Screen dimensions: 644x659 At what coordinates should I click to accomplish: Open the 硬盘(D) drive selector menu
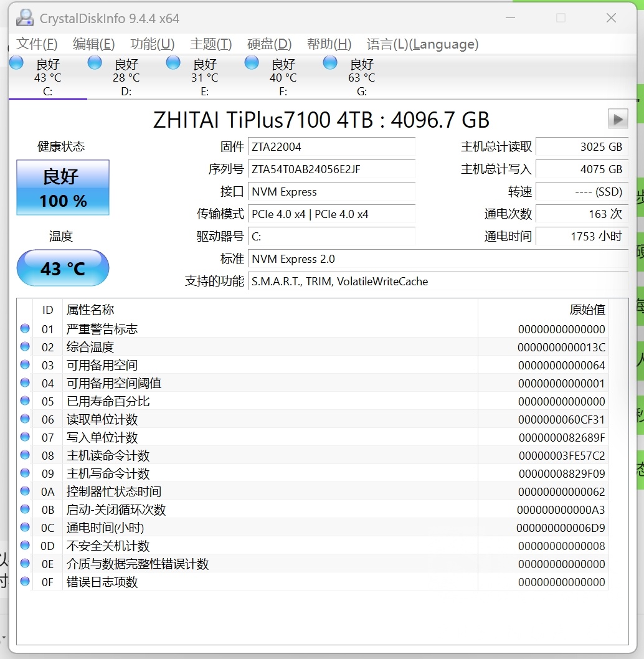(x=269, y=44)
